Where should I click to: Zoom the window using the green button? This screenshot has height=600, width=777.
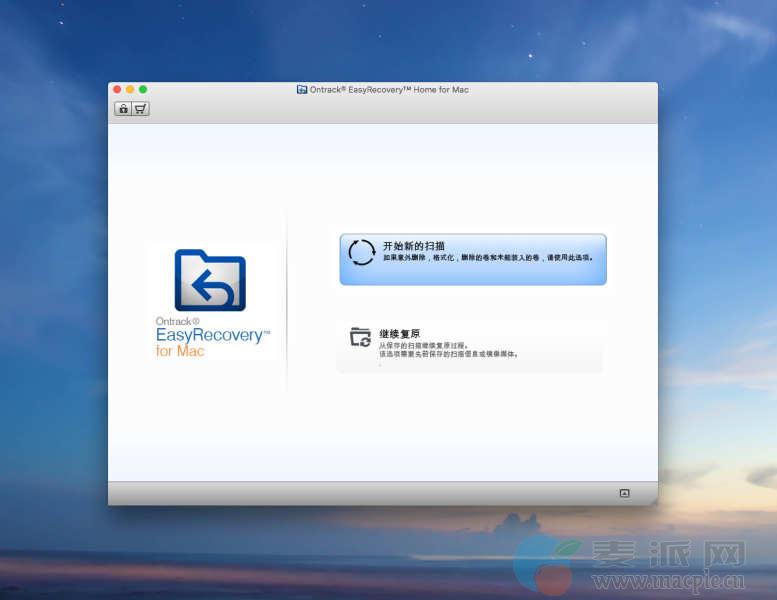[143, 90]
